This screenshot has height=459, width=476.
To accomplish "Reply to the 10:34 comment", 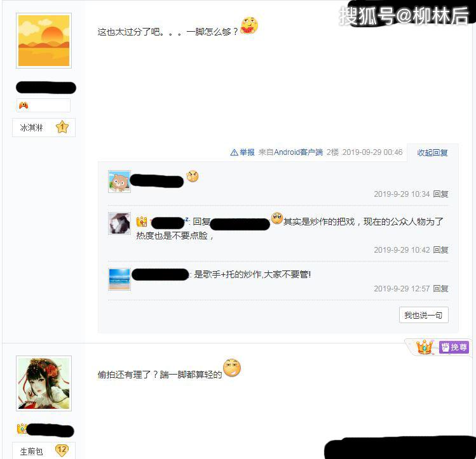I will coord(440,194).
